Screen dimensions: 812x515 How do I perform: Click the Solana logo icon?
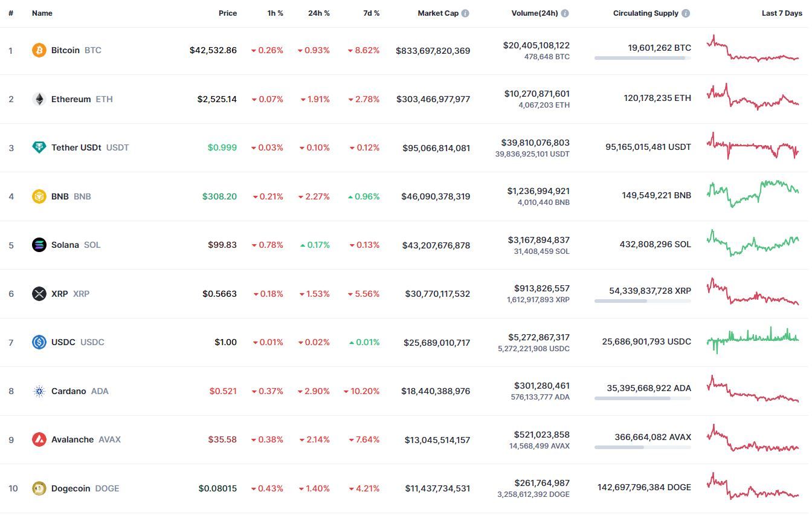(39, 245)
